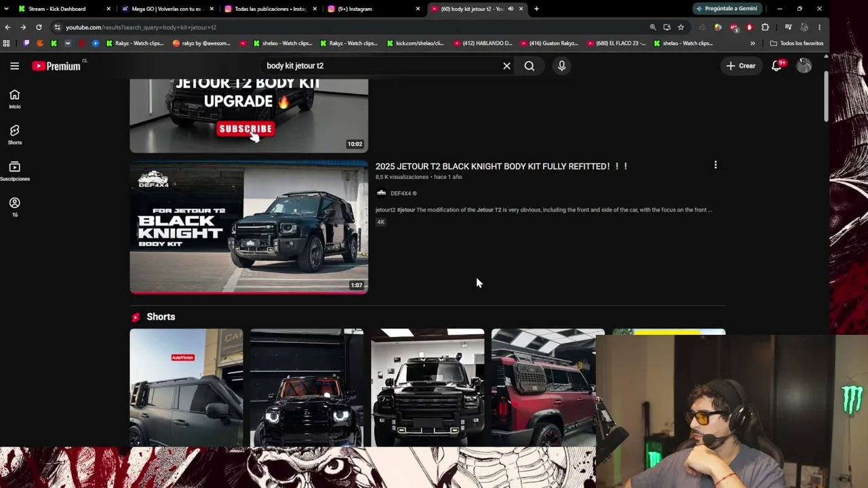The height and width of the screenshot is (488, 868).
Task: Click the DEF4X4 channel avatar
Action: click(381, 193)
